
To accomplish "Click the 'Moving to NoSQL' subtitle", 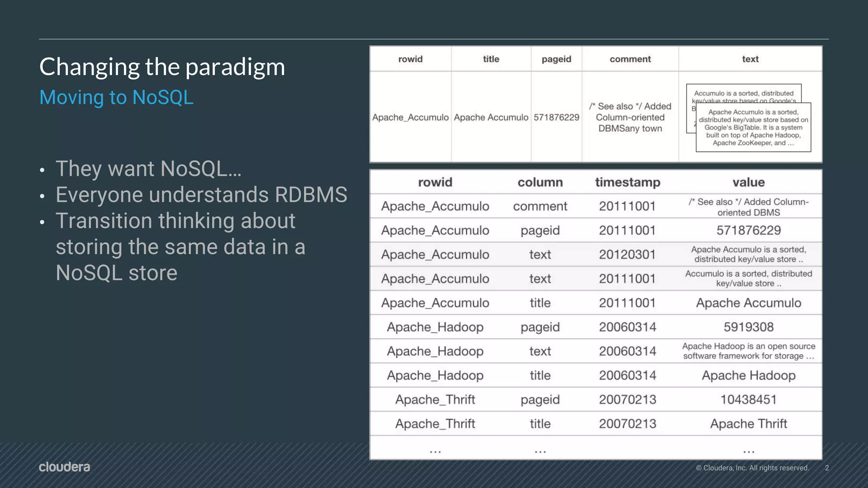I will click(x=116, y=97).
